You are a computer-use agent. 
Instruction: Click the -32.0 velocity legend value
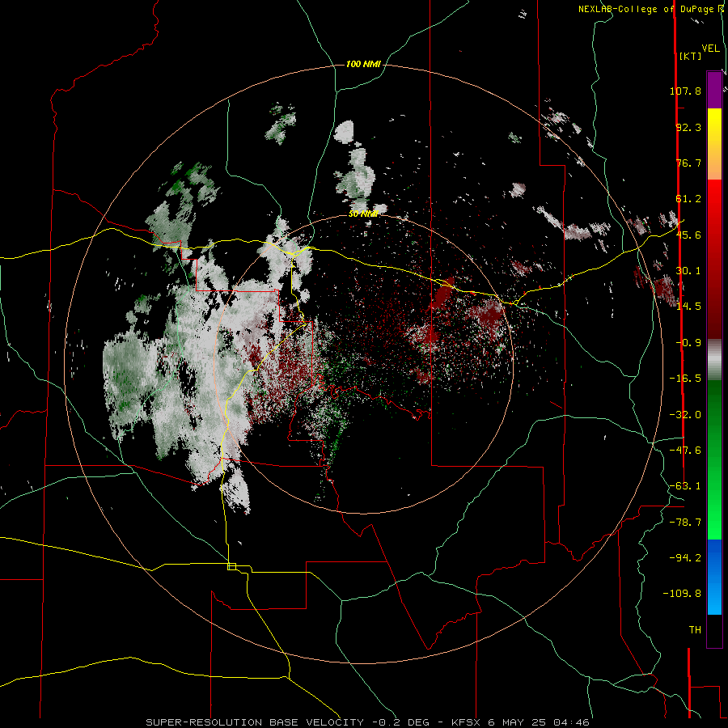[x=685, y=415]
